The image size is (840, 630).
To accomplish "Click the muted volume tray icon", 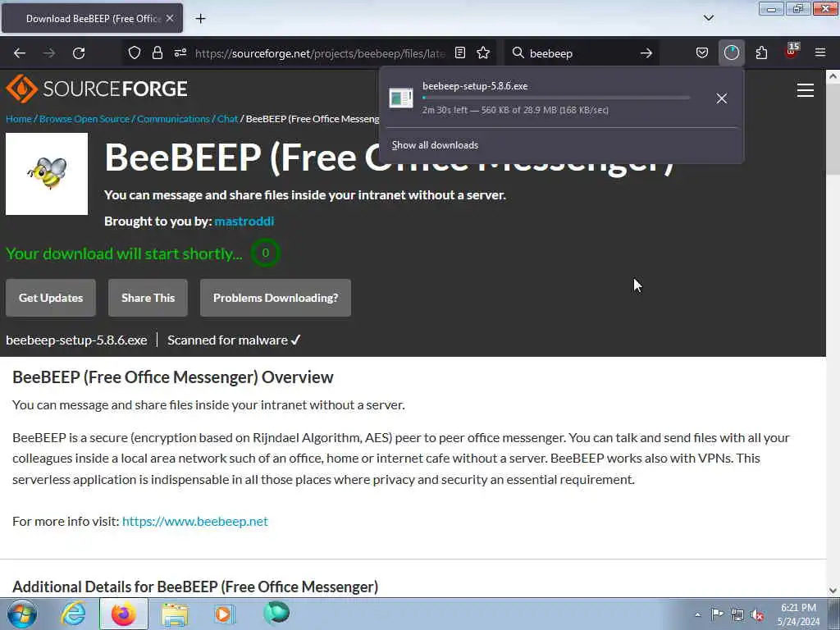I will (x=757, y=615).
